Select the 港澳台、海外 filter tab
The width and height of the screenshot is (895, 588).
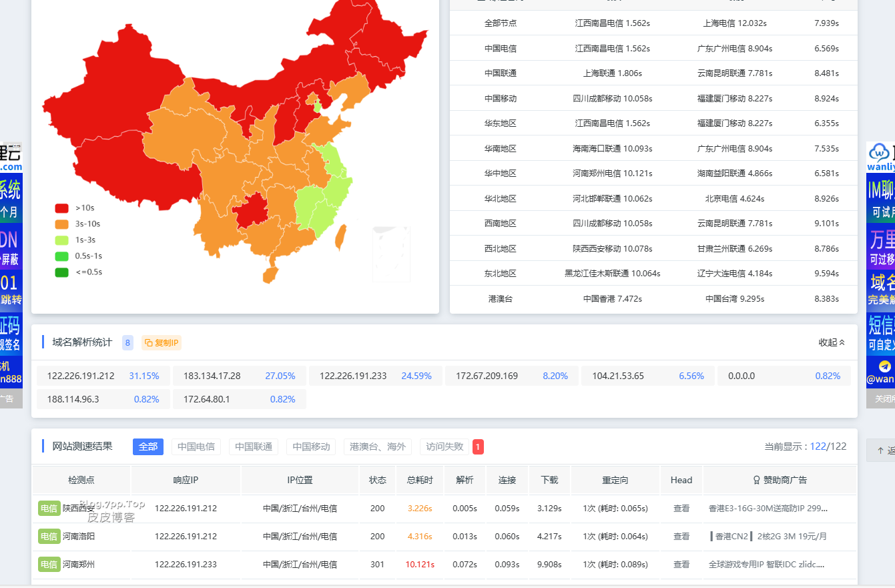click(378, 447)
